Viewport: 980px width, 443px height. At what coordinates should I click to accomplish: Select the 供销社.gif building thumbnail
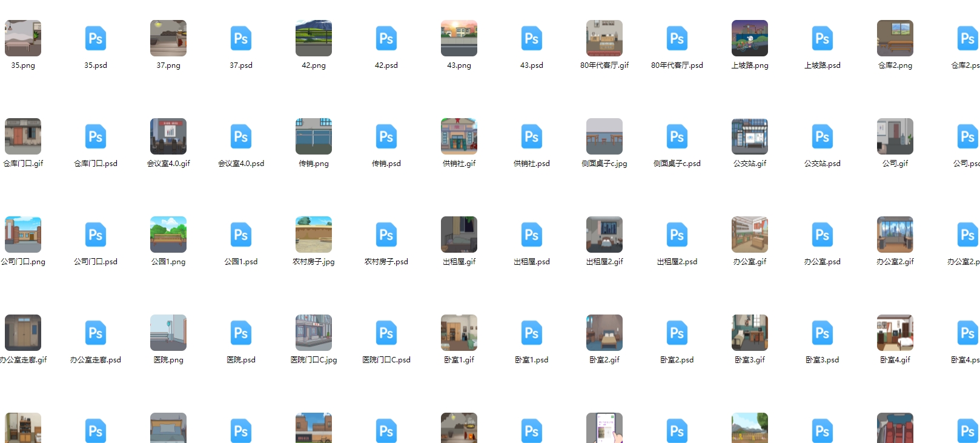[x=459, y=136]
